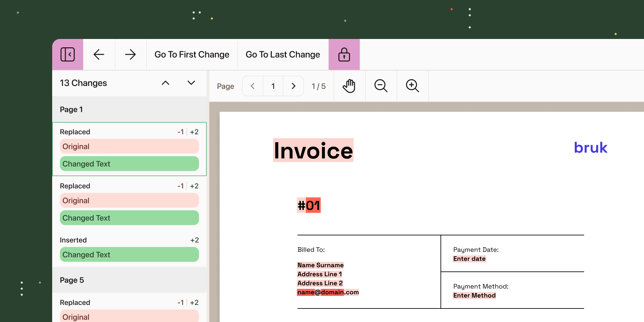Click the zoom out magnifier icon

pos(381,86)
